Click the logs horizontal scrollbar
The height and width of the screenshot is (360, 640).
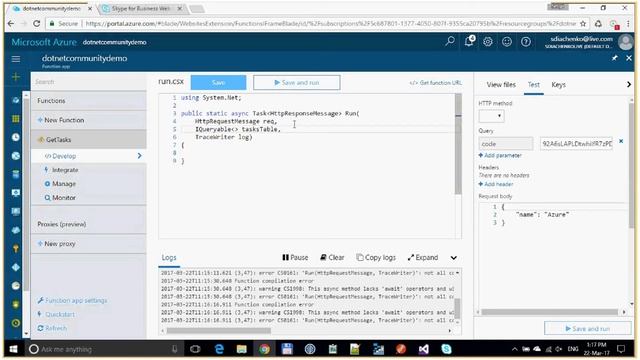point(218,331)
